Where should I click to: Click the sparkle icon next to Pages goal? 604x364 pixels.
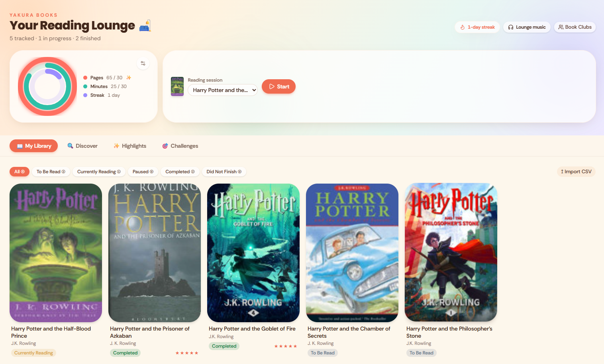coord(129,78)
